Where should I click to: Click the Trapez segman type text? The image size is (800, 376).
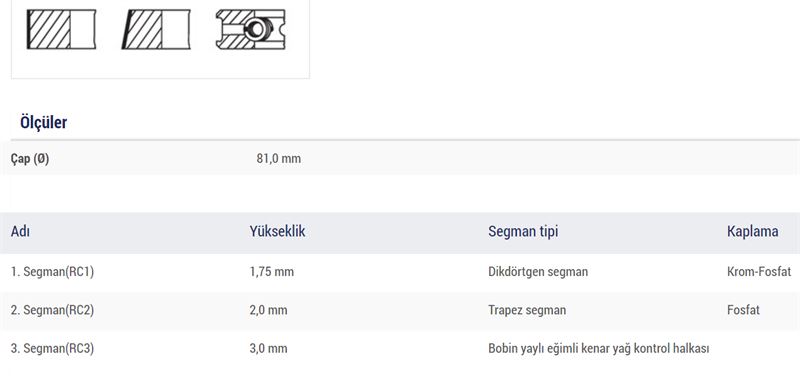point(527,310)
